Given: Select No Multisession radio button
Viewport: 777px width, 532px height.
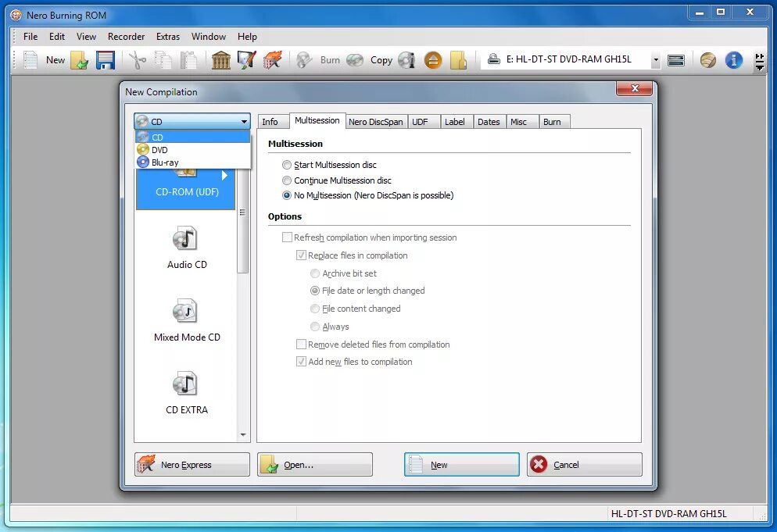Looking at the screenshot, I should pos(286,195).
